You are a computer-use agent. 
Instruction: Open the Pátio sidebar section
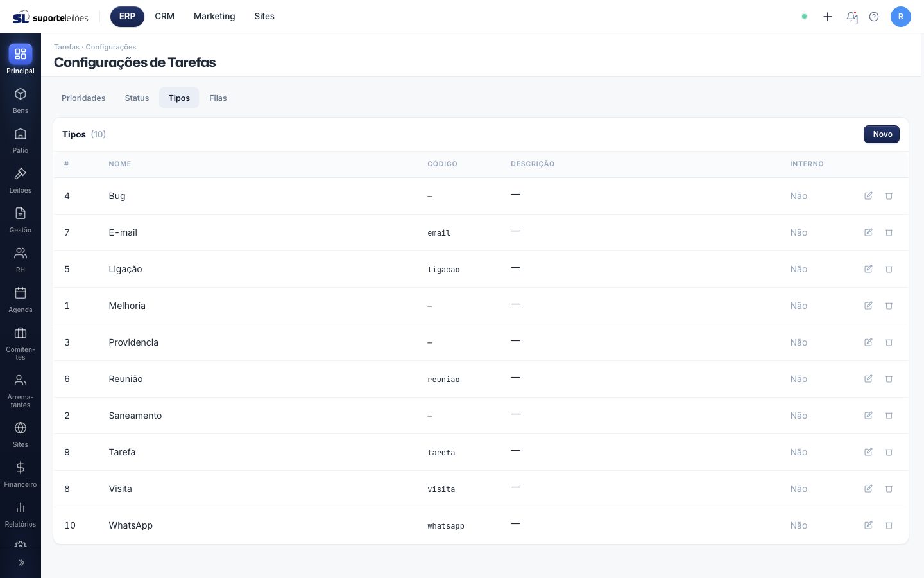click(x=21, y=141)
